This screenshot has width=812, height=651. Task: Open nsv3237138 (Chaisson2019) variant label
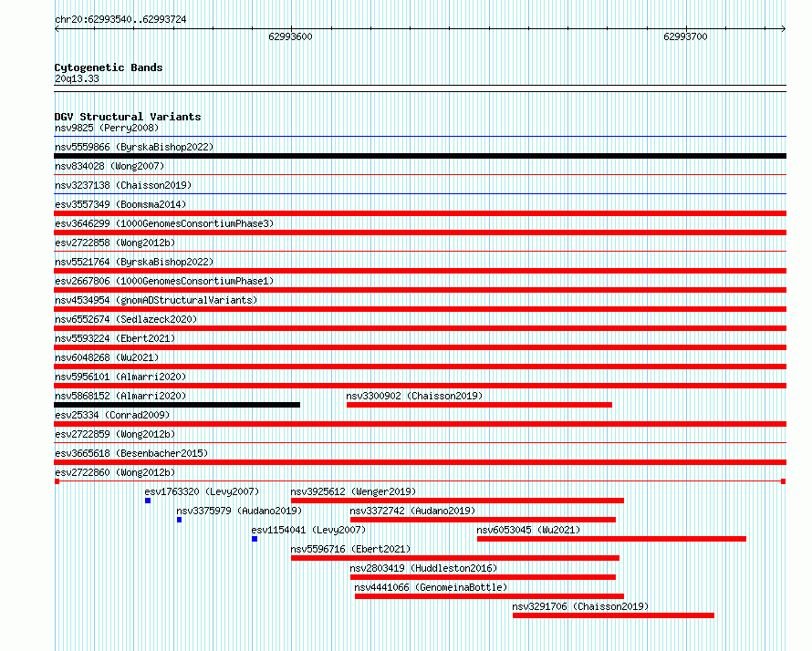pyautogui.click(x=123, y=185)
